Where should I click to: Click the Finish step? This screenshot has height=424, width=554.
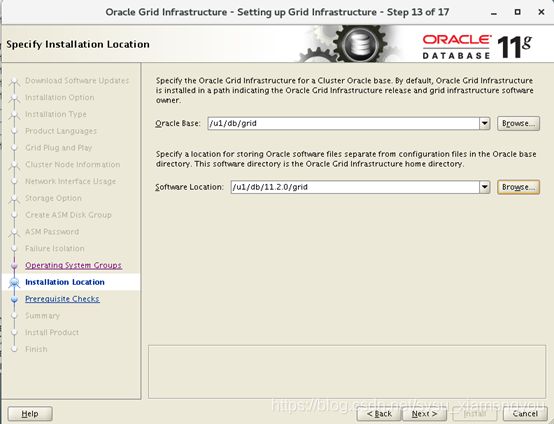point(36,349)
